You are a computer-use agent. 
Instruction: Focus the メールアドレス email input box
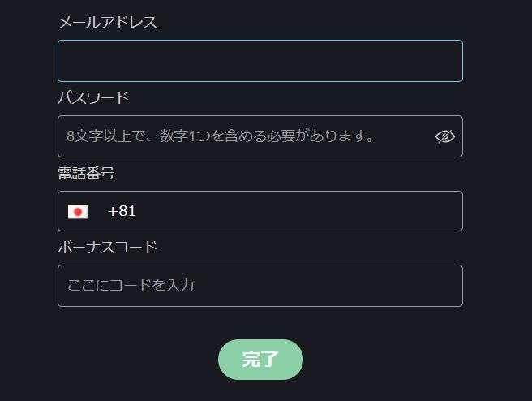[260, 61]
